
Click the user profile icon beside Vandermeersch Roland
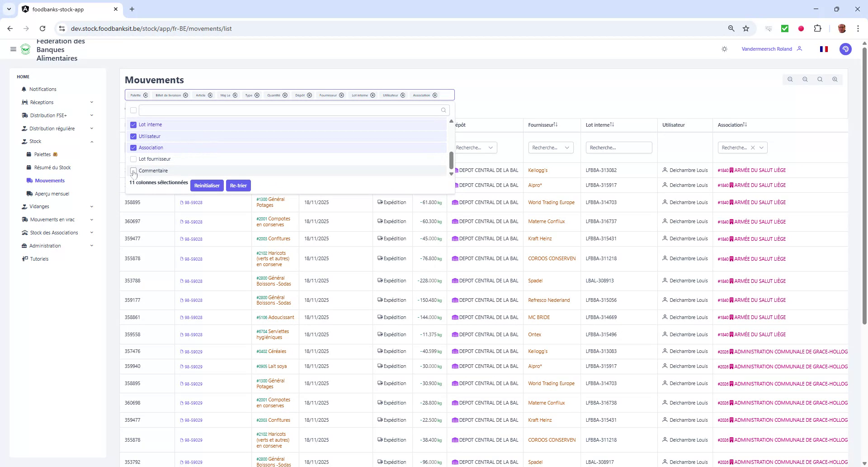pyautogui.click(x=800, y=49)
